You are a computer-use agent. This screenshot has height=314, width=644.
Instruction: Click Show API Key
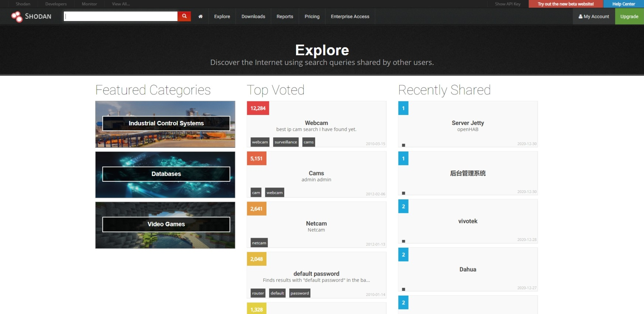pos(508,4)
